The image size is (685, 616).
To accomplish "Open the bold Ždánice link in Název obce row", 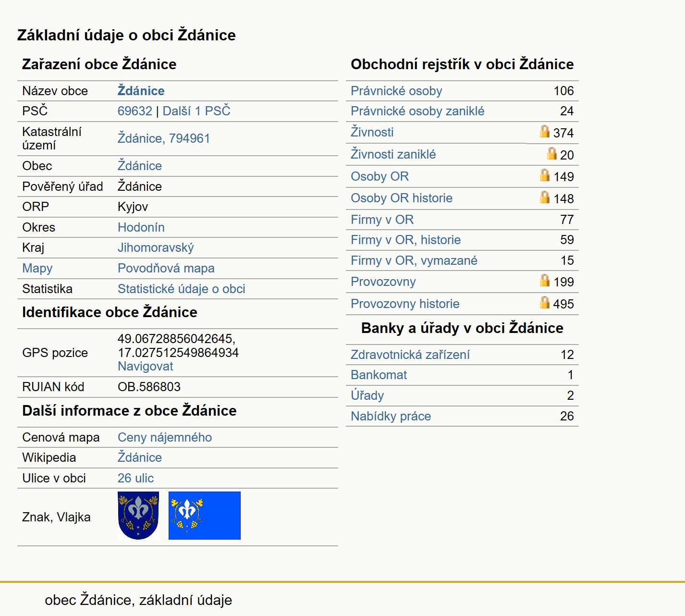I will (x=141, y=91).
